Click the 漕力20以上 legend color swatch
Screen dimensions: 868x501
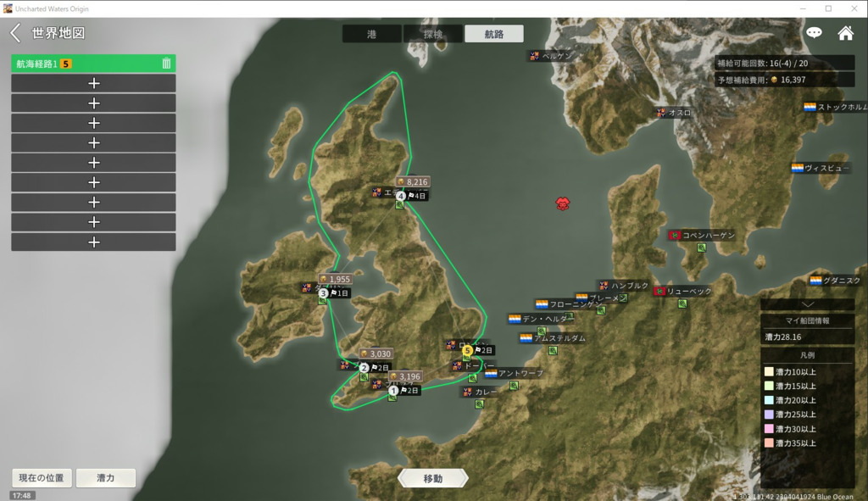[x=769, y=400]
